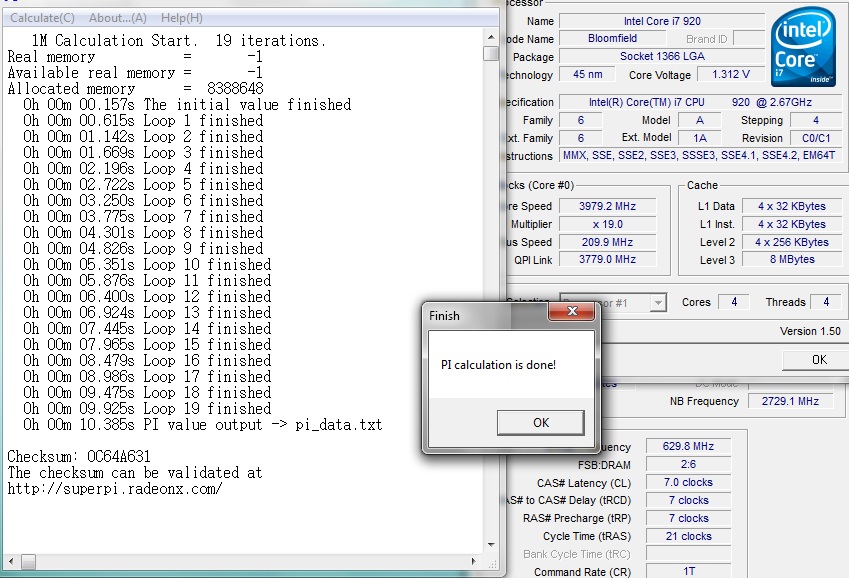Click the Specification field 'Intel(R) Core(TM) i7 CPU'

700,102
